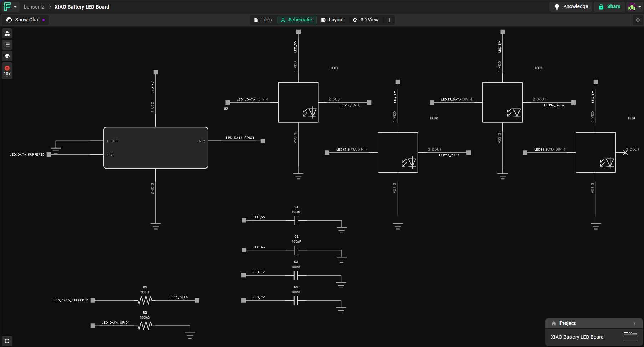The height and width of the screenshot is (347, 644).
Task: Open the errors indicator showing 10+
Action: (7, 71)
